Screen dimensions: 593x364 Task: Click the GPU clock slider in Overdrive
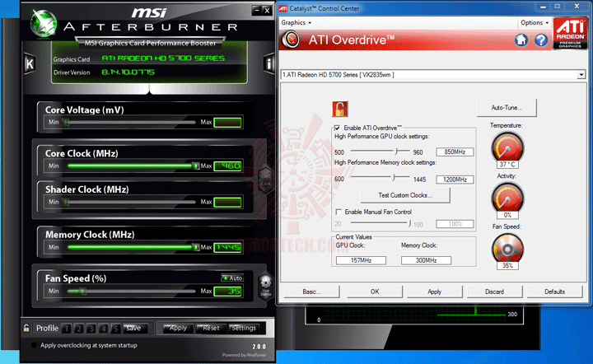[381, 152]
